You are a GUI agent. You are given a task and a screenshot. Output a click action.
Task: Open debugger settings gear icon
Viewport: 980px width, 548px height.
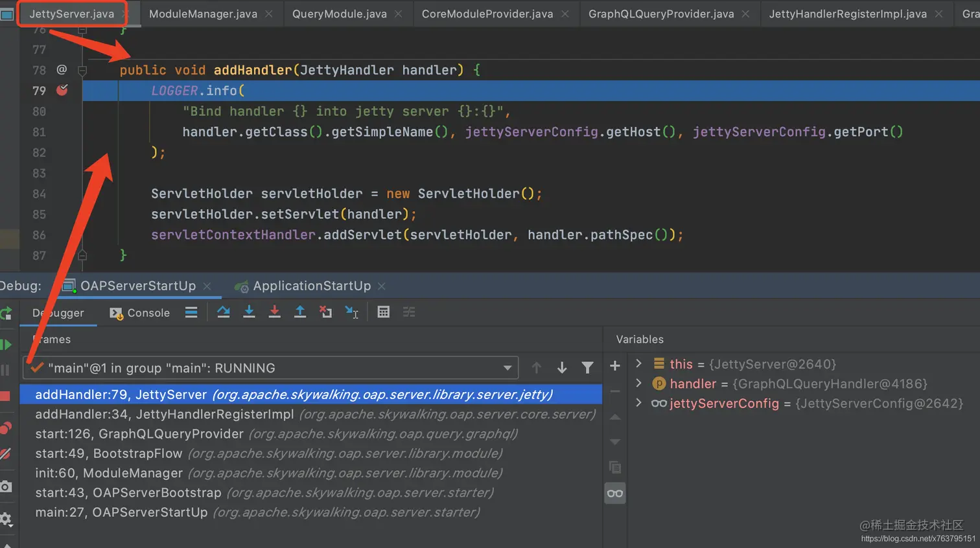[x=6, y=519]
